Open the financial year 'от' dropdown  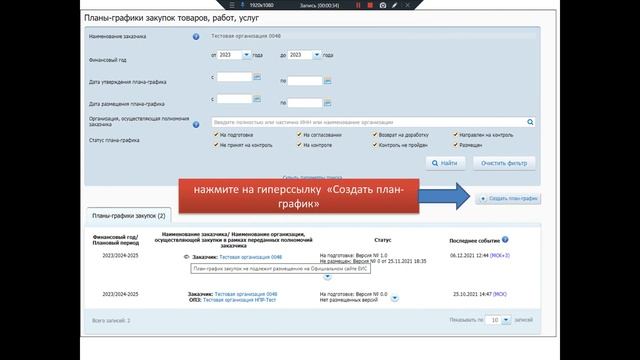tap(246, 55)
